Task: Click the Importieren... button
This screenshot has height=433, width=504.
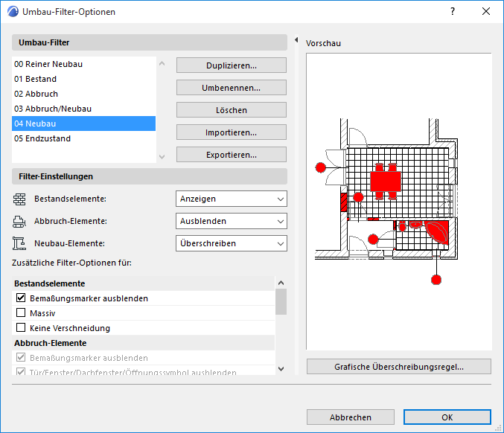Action: [x=232, y=132]
